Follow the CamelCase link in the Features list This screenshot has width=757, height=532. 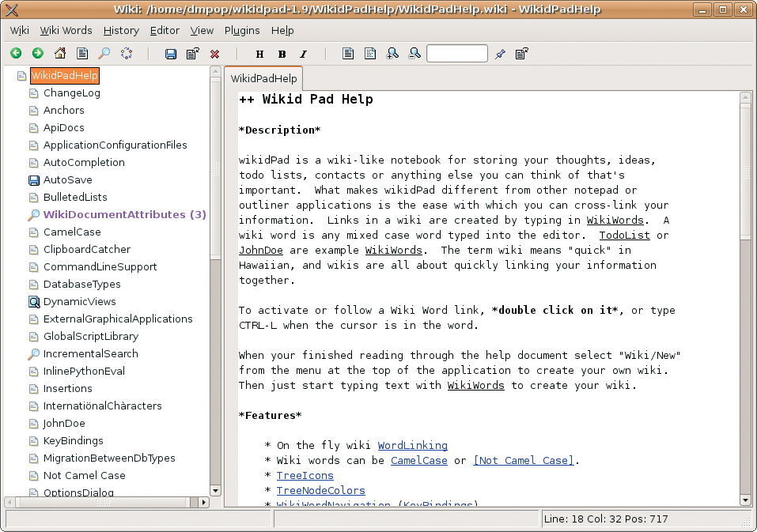(x=419, y=461)
